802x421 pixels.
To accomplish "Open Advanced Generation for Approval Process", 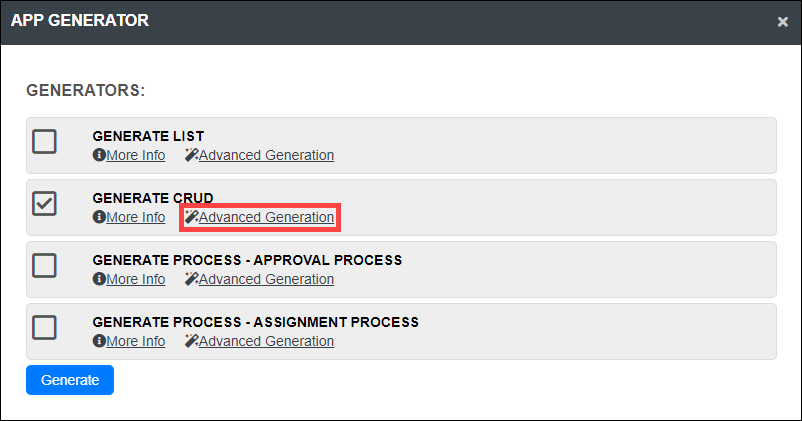I will tap(266, 280).
